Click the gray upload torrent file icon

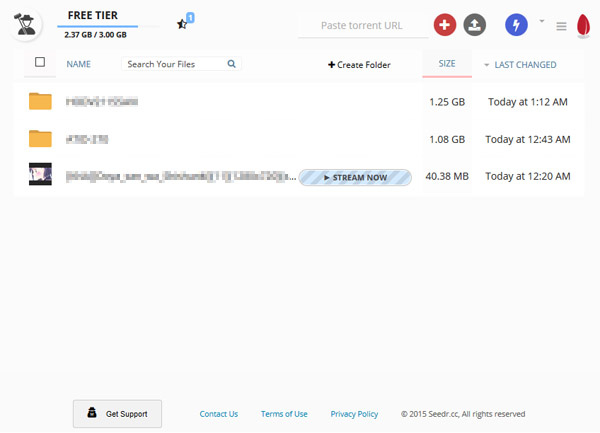[475, 25]
